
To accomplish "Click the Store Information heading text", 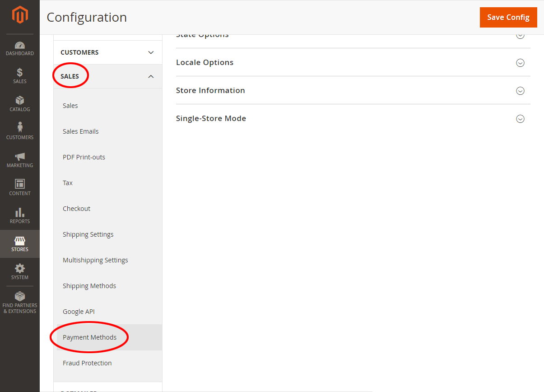I will point(210,90).
